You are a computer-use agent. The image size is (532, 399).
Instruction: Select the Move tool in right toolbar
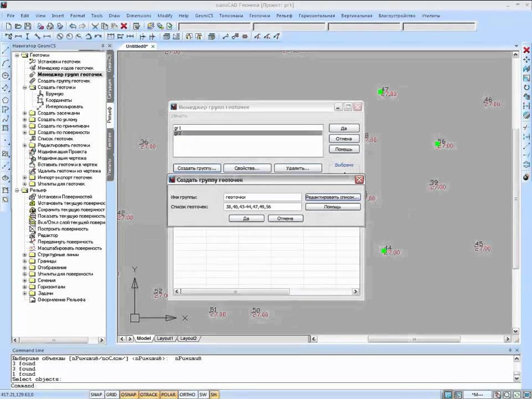pos(526,59)
